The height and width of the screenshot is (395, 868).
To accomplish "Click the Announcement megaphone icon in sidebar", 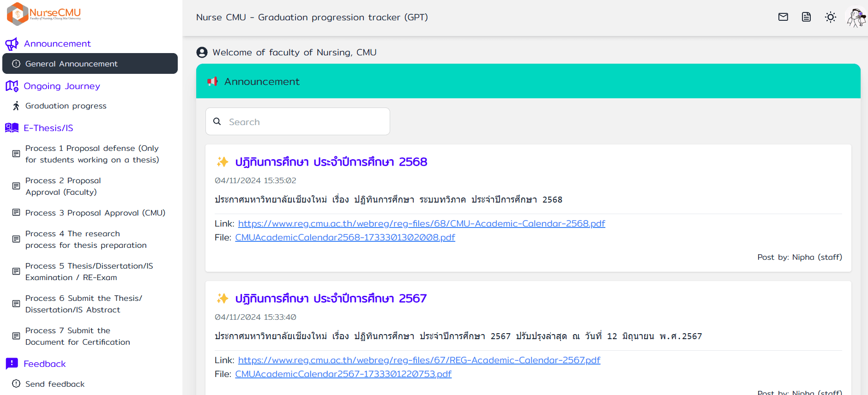I will (12, 44).
